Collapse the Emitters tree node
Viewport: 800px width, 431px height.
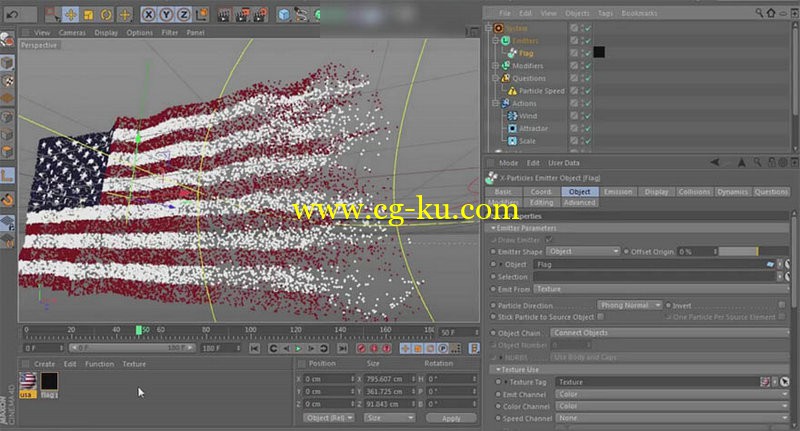[495, 40]
